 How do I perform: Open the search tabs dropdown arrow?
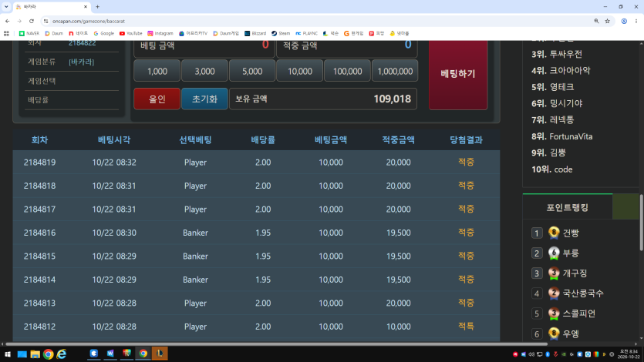point(6,7)
